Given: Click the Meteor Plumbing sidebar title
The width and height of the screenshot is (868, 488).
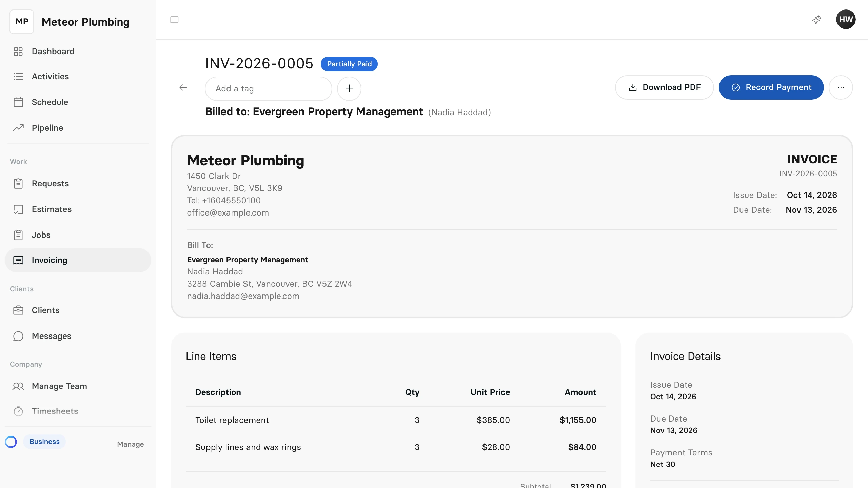Looking at the screenshot, I should point(85,22).
